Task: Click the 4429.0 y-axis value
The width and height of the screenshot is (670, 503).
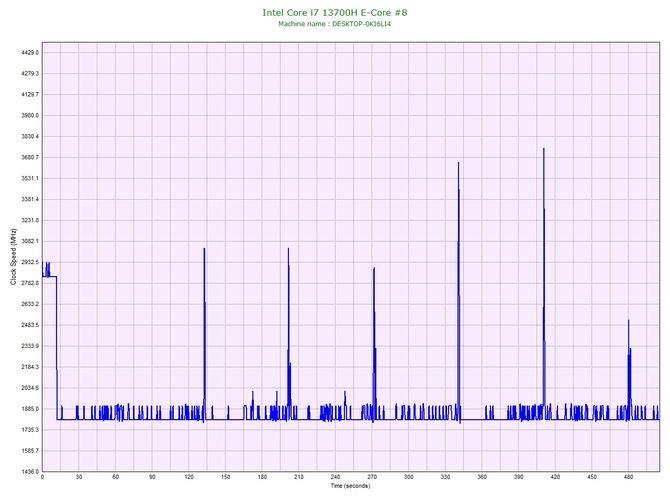Action: coord(30,53)
